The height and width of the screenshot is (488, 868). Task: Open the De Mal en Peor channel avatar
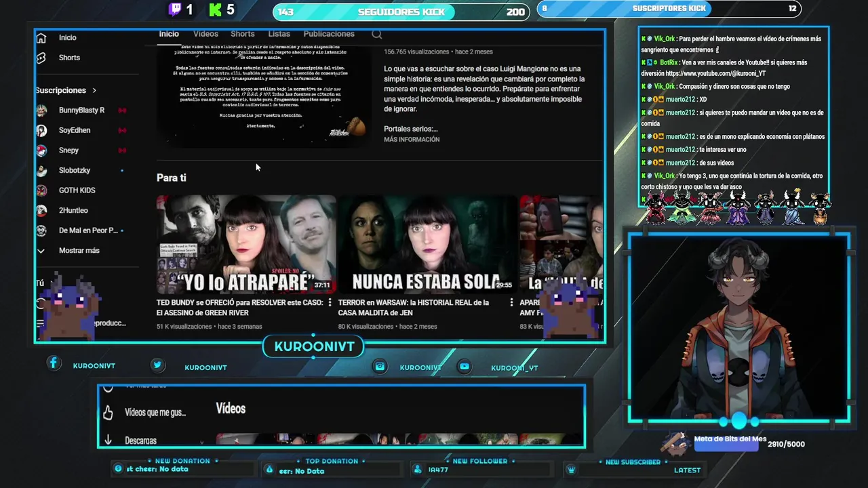[41, 230]
